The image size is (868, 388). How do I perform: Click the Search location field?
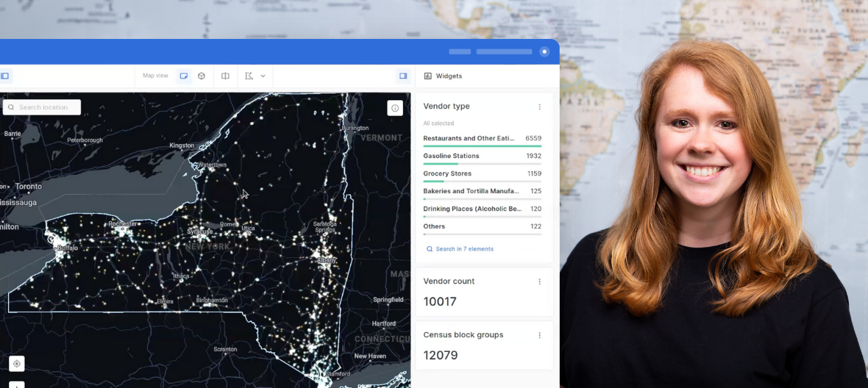point(46,107)
